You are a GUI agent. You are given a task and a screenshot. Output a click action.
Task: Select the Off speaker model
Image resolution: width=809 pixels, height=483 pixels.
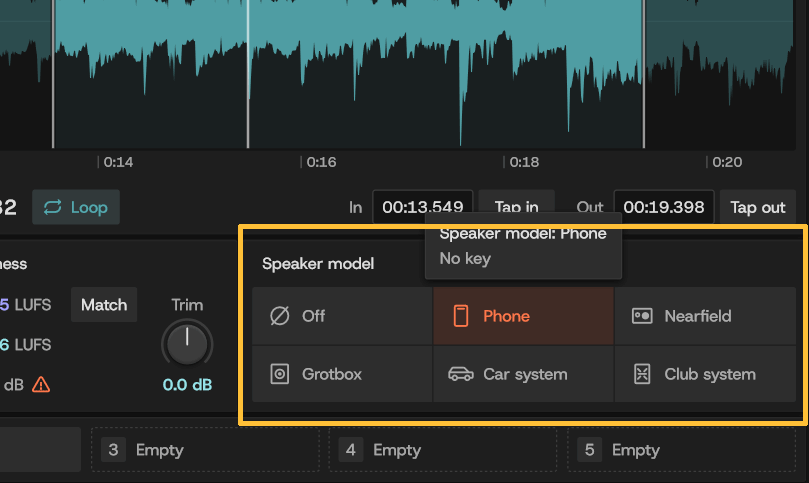click(342, 316)
